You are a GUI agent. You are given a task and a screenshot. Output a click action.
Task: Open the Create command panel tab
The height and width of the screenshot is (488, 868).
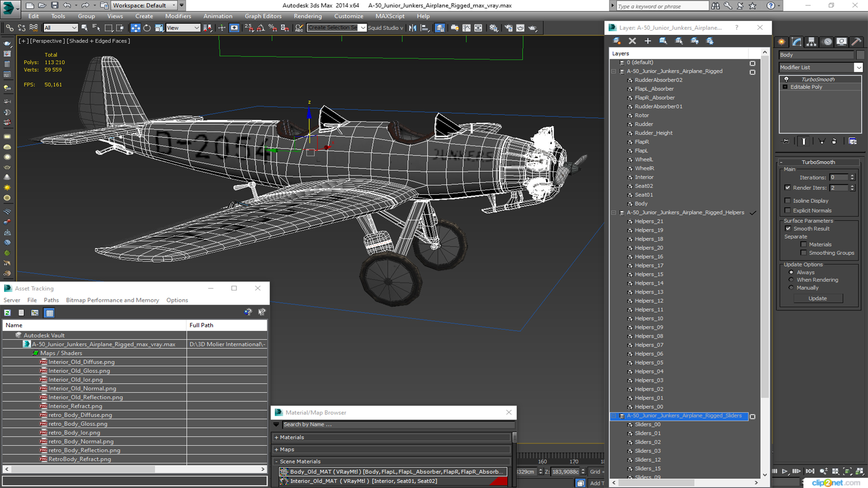[x=782, y=42]
